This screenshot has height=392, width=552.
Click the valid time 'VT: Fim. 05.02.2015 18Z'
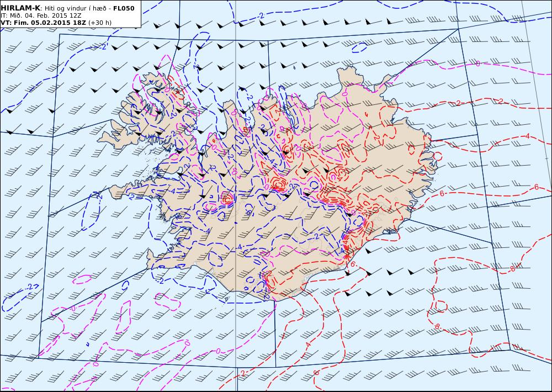[x=43, y=23]
